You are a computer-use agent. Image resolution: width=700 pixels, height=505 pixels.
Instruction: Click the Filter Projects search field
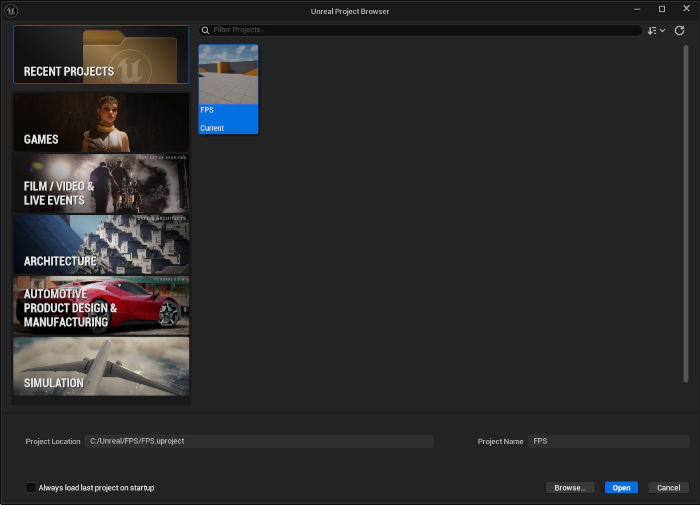420,31
